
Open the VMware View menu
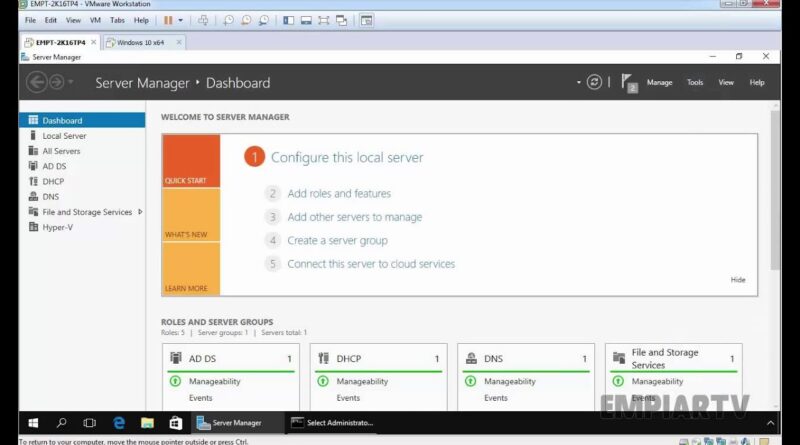pyautogui.click(x=73, y=20)
